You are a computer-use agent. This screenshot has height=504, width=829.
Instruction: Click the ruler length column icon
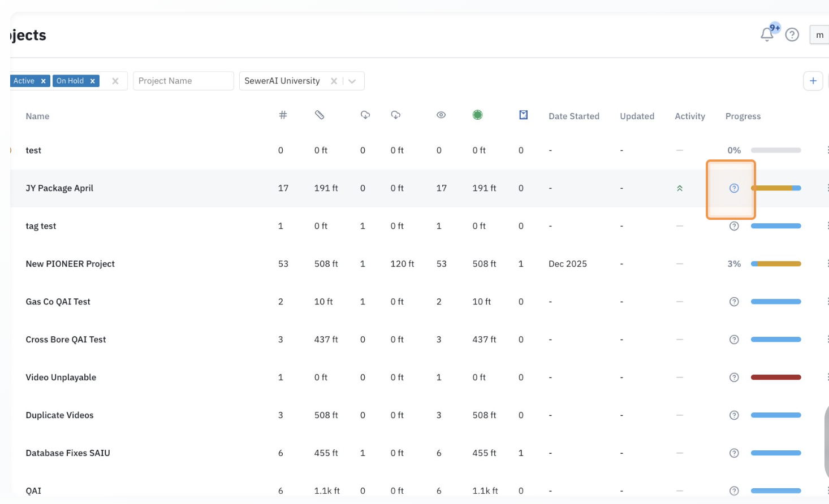[x=319, y=115]
